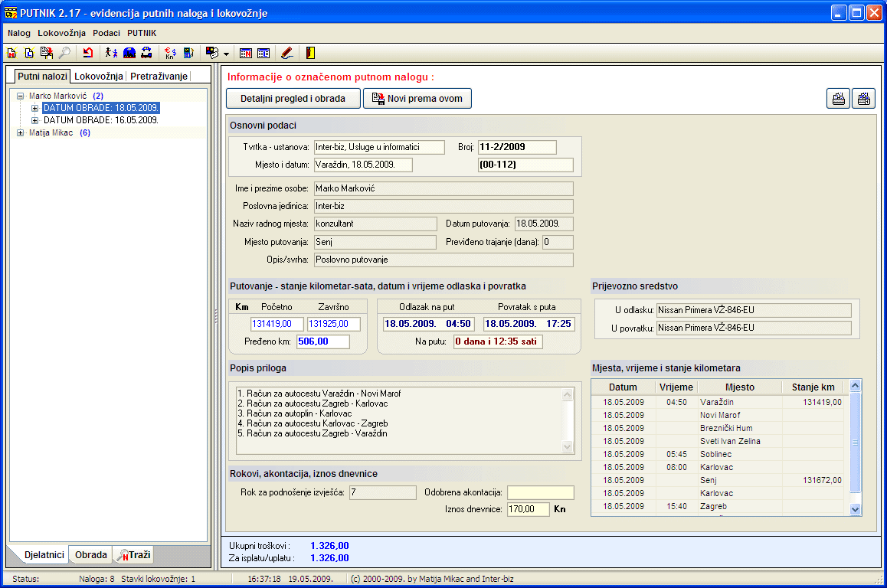The image size is (887, 588).
Task: Switch to the Obrada bottom tab
Action: pos(90,555)
